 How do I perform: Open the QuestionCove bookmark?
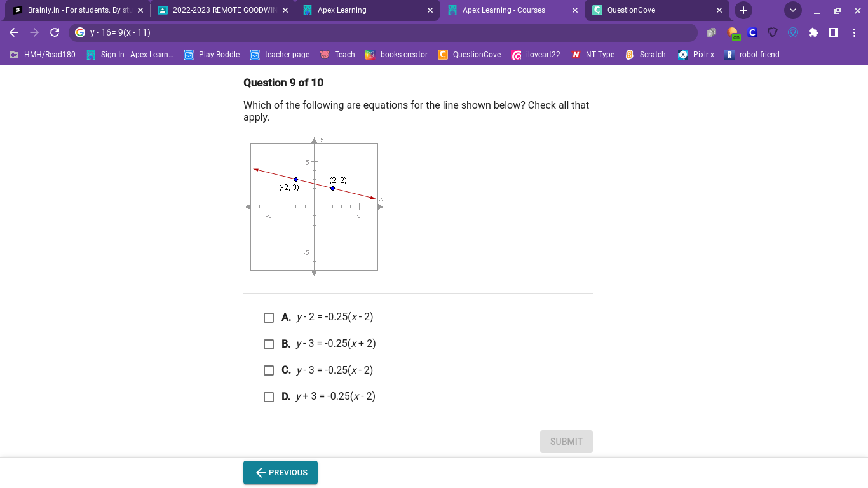click(x=470, y=55)
